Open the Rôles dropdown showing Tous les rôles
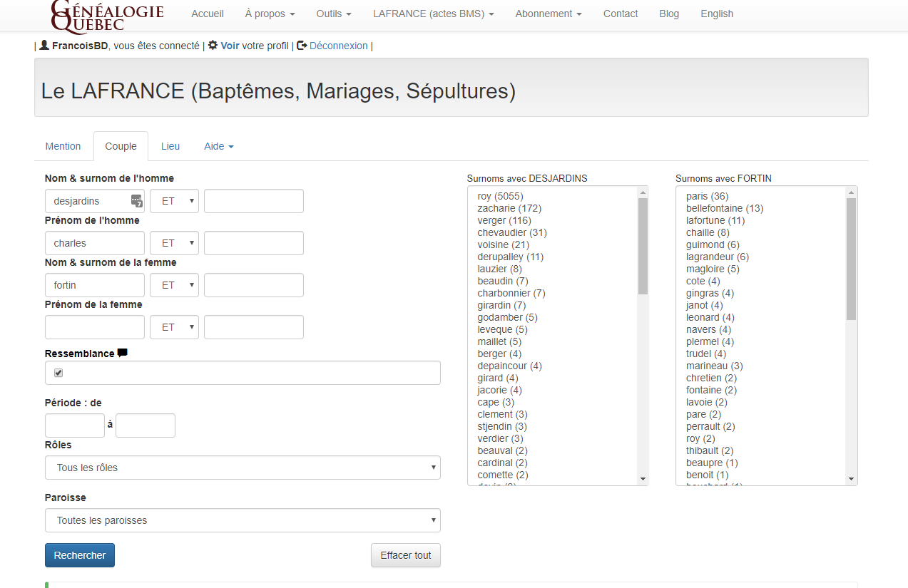This screenshot has width=908, height=588. (243, 468)
